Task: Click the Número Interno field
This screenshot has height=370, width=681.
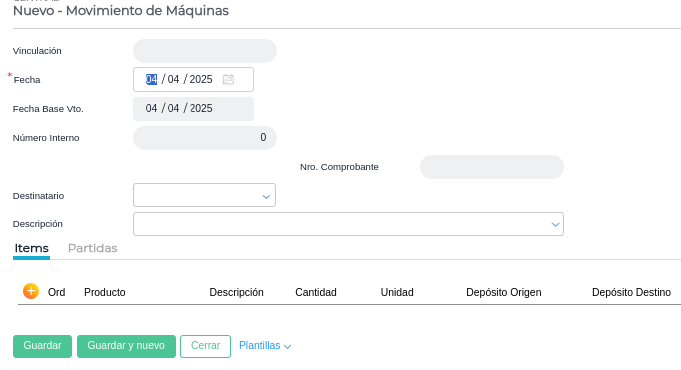Action: pos(205,138)
